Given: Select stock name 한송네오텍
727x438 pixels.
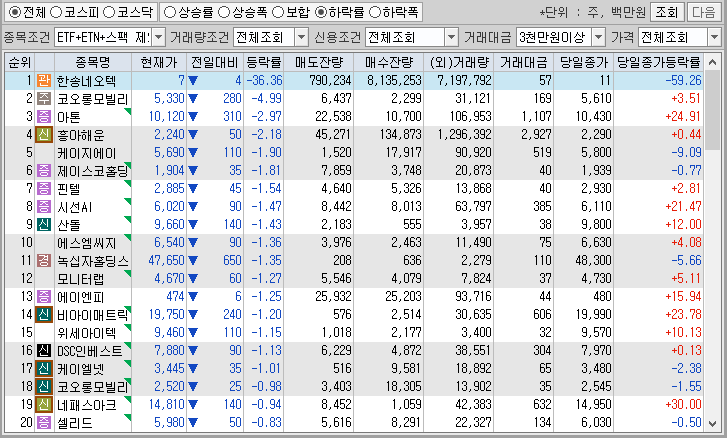Looking at the screenshot, I should [86, 81].
